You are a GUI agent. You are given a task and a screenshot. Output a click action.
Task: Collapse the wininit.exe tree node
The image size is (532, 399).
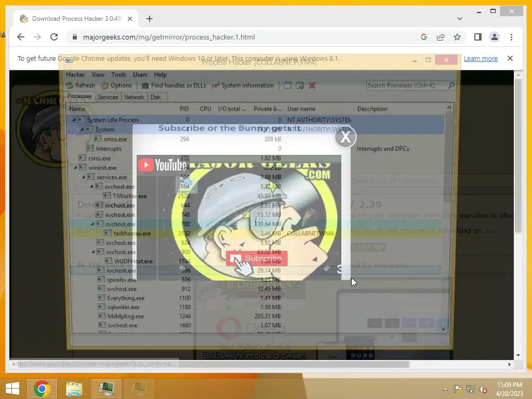tap(75, 168)
